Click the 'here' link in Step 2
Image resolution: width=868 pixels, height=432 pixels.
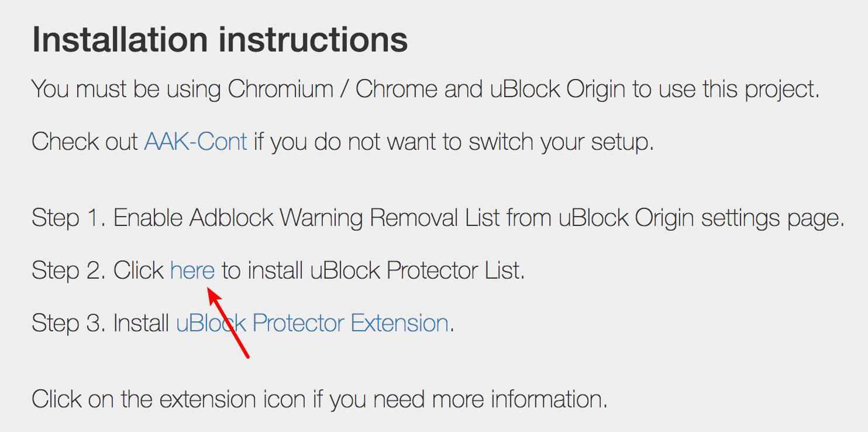click(192, 270)
